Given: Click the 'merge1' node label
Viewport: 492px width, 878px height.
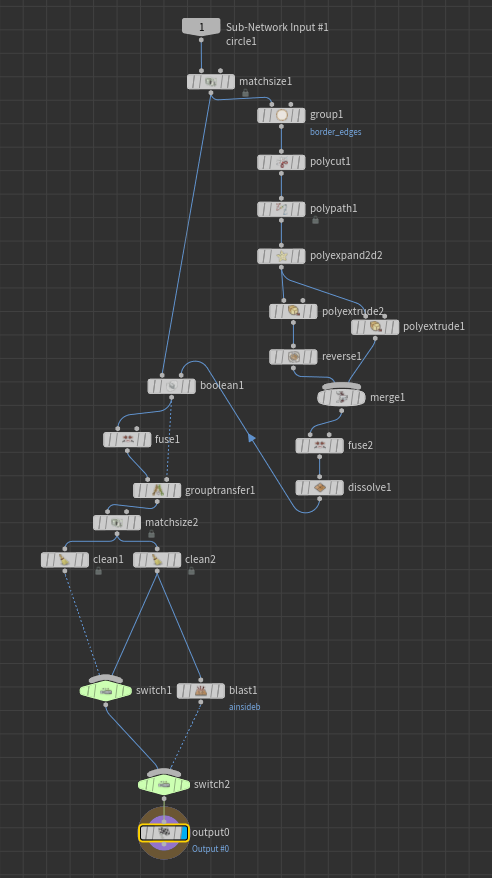Looking at the screenshot, I should (x=387, y=397).
